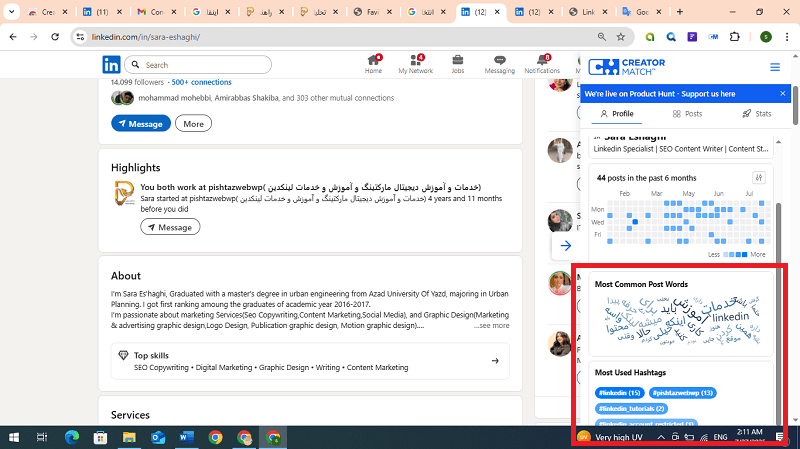
Task: Open Microsoft Store from taskbar
Action: pyautogui.click(x=101, y=437)
